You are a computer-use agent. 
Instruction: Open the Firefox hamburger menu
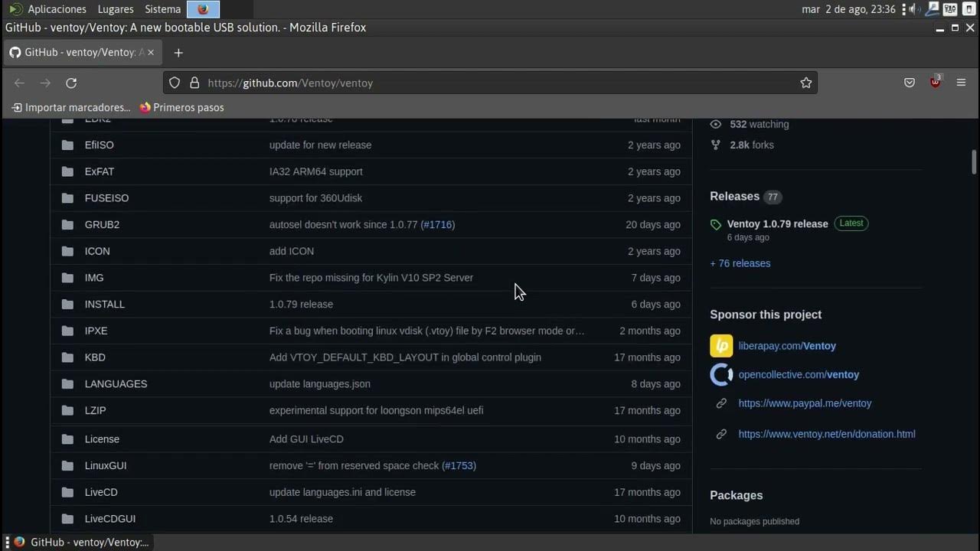tap(962, 83)
